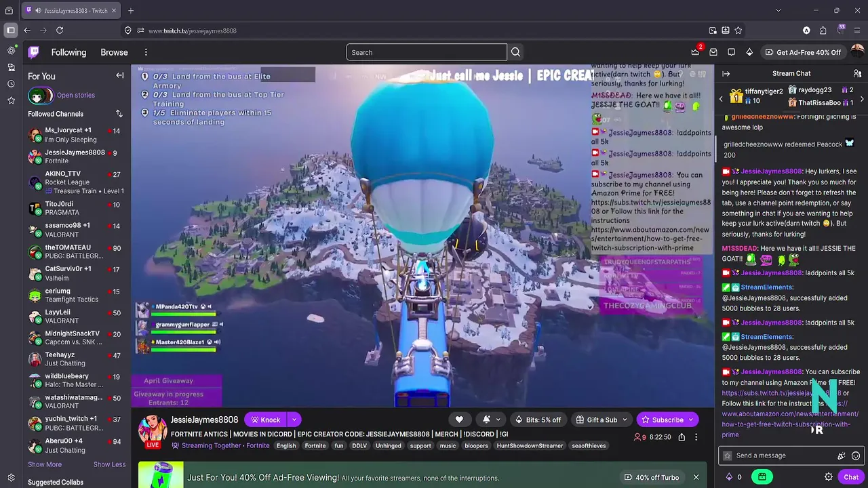Open the emote picker in chat
Viewport: 868px width, 488px height.
point(856,456)
